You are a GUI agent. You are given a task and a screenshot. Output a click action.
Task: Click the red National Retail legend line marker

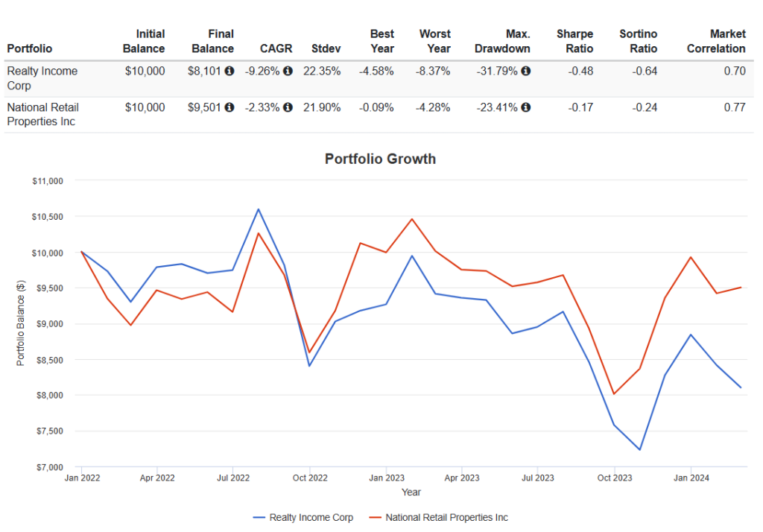(x=376, y=517)
